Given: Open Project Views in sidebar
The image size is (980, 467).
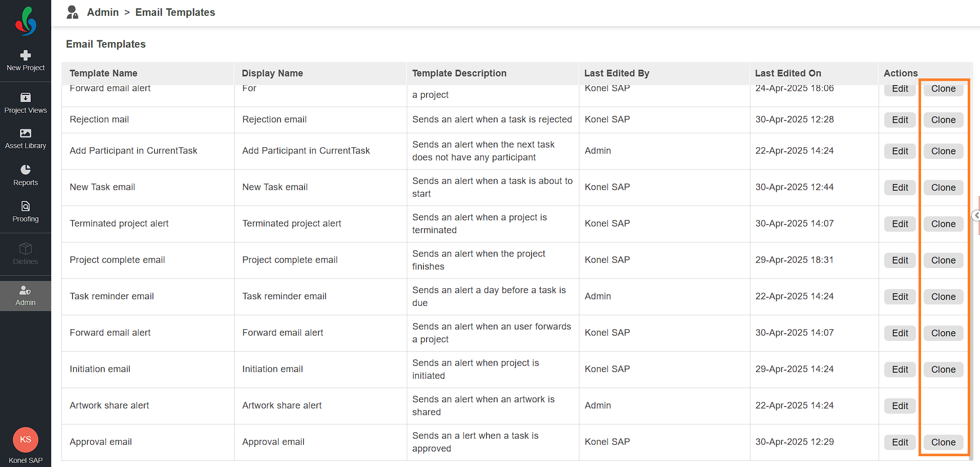Looking at the screenshot, I should (x=26, y=103).
